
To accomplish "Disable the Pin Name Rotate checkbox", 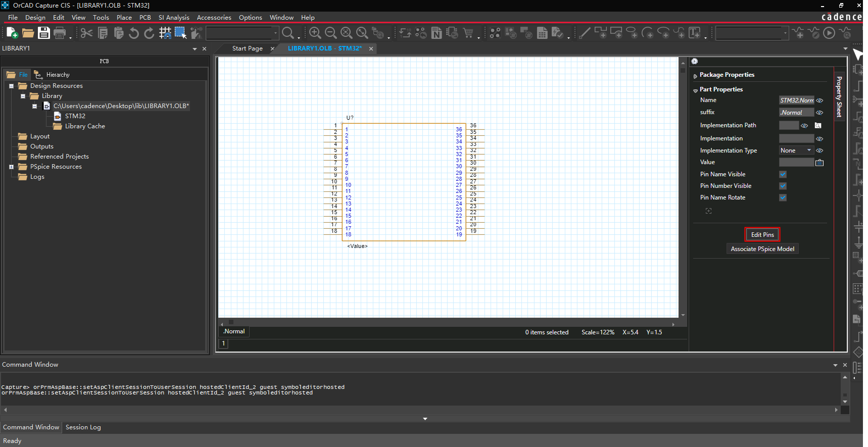I will tap(783, 197).
